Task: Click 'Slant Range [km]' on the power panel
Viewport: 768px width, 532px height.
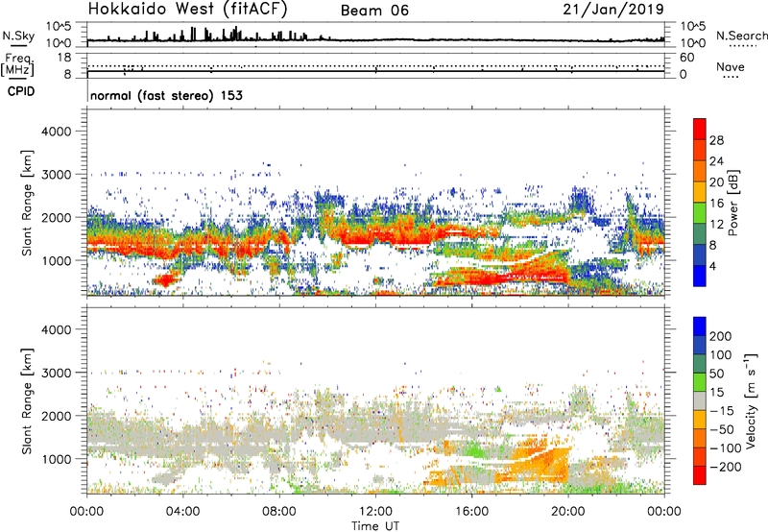Action: click(x=27, y=203)
